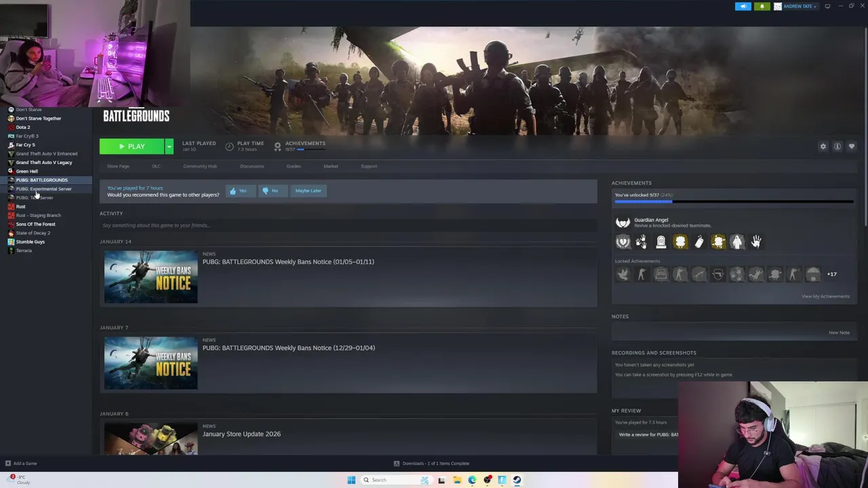Select zombie hand achievement icon
868x488 pixels.
tap(756, 241)
